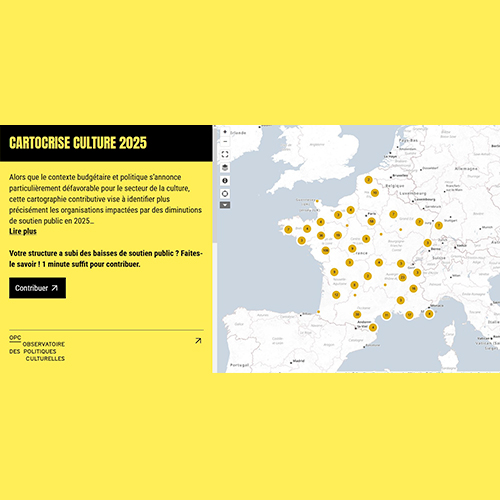Viewport: 500px width, 500px height.
Task: Select the single dot marker near Guernsey
Action: [317, 201]
